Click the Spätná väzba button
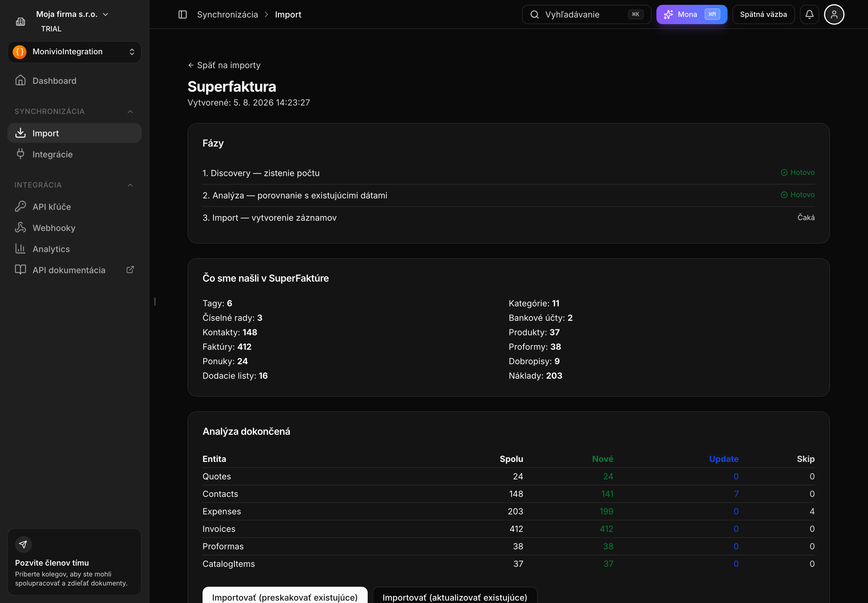The image size is (868, 603). [x=763, y=14]
